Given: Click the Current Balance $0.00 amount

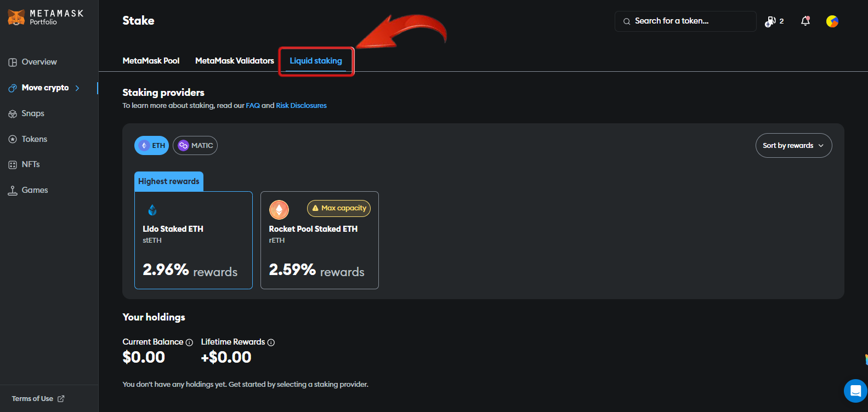Looking at the screenshot, I should pos(144,357).
